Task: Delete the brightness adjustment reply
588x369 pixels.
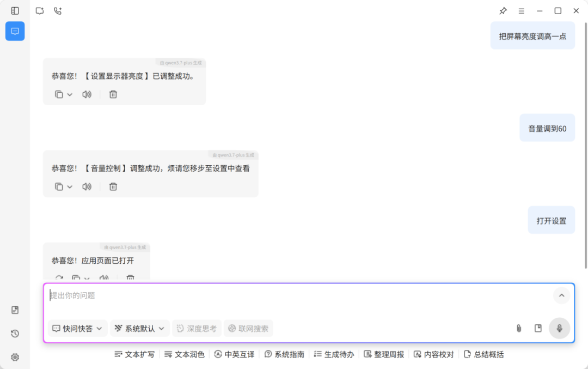Action: point(113,94)
